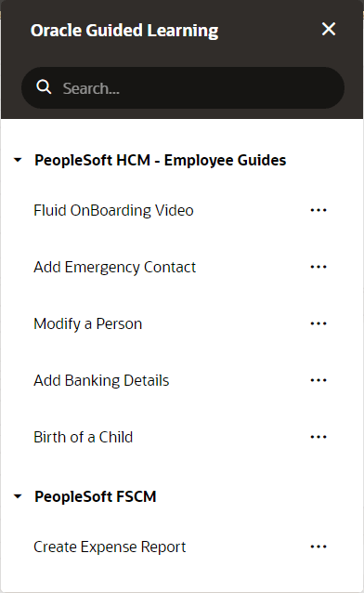
Task: Open more options for Birth of a Child
Action: tap(318, 437)
